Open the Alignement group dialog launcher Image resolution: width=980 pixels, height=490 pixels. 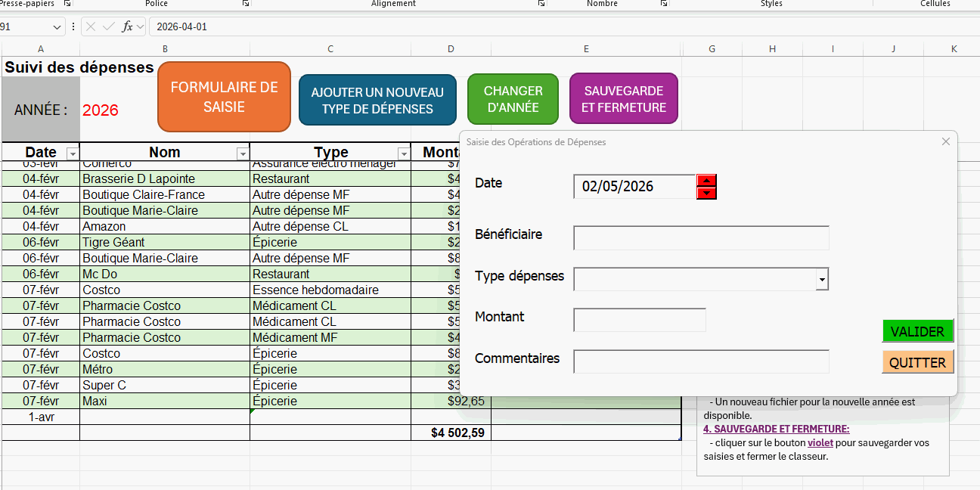click(x=541, y=4)
